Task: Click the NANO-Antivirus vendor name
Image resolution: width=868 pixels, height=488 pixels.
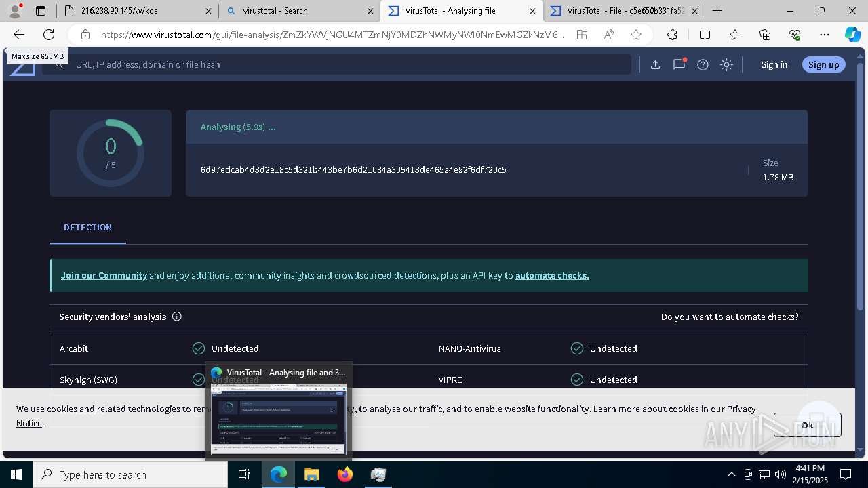Action: pyautogui.click(x=470, y=348)
